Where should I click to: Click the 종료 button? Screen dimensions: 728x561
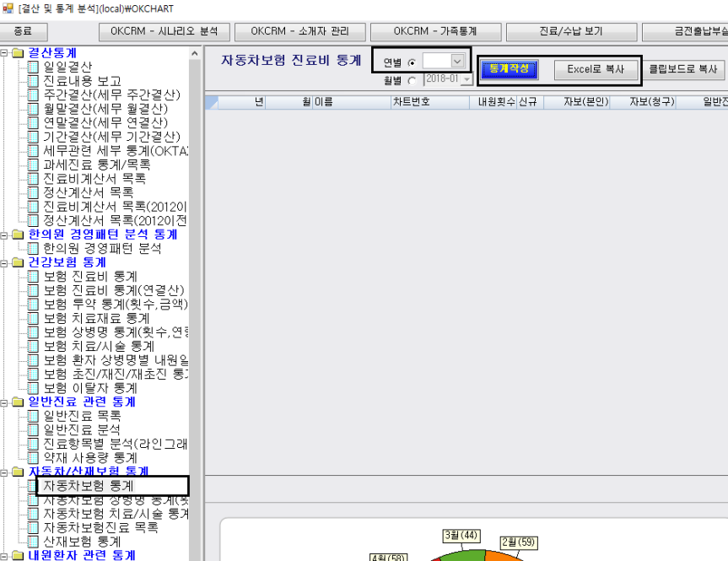coord(24,31)
